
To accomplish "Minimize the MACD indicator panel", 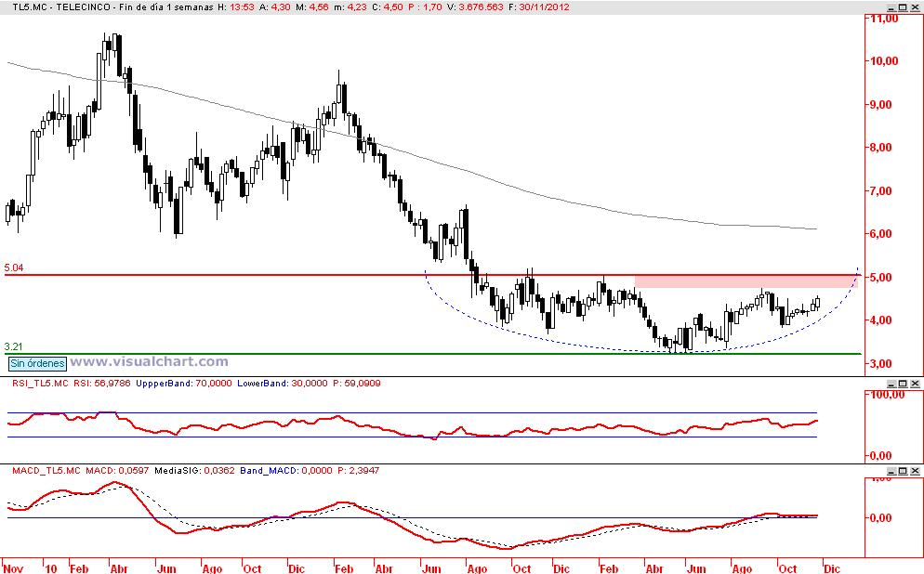I will [x=891, y=471].
